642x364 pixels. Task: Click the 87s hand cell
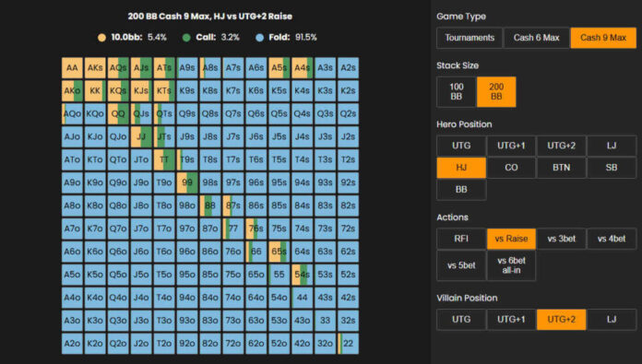tap(233, 205)
